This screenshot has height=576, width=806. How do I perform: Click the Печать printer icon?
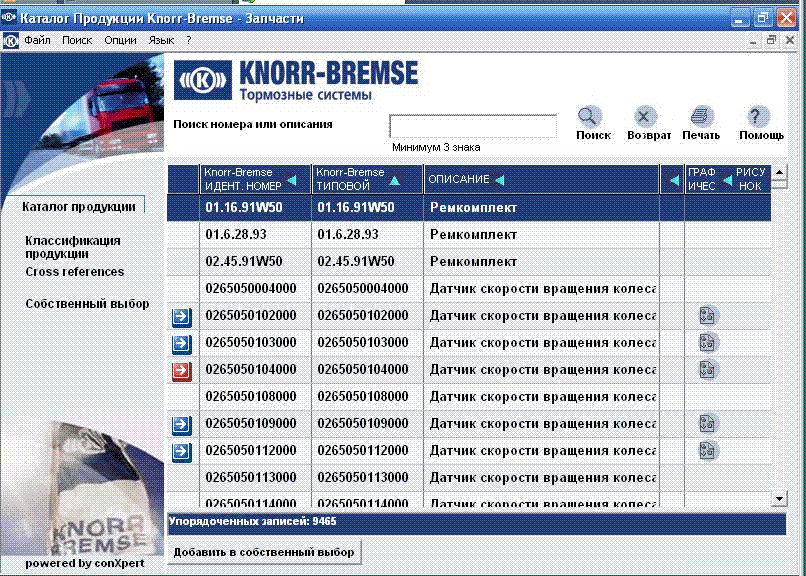click(701, 117)
